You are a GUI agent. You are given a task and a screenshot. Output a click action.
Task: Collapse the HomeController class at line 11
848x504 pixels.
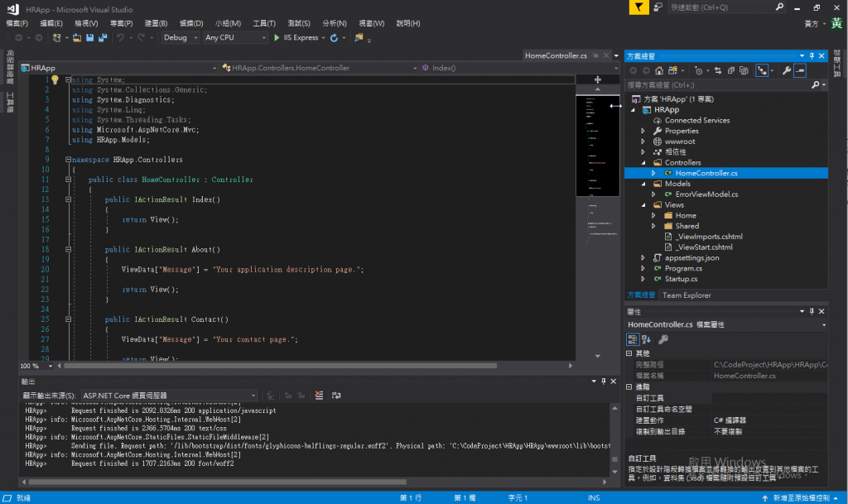pyautogui.click(x=68, y=180)
